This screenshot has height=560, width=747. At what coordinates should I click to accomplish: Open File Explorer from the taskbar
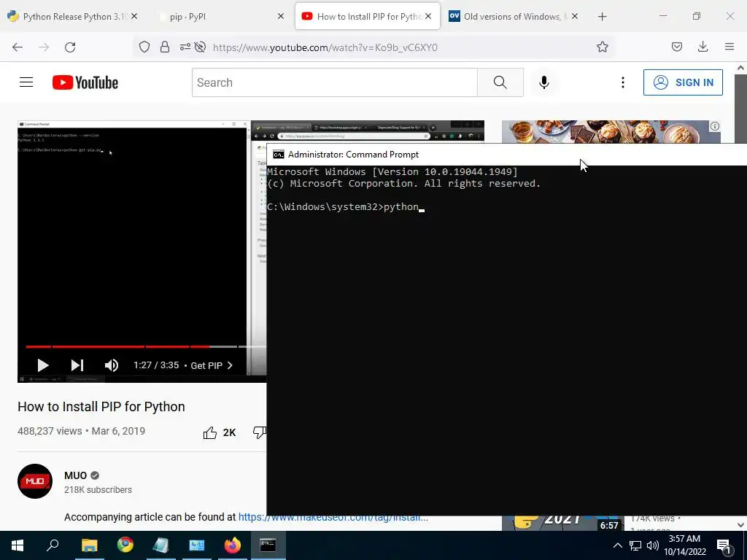[x=89, y=545]
